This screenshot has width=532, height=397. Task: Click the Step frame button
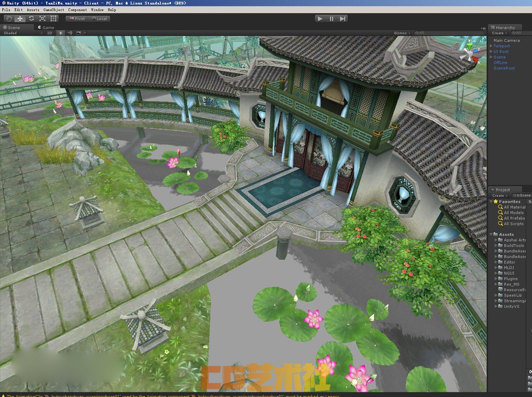(x=343, y=19)
